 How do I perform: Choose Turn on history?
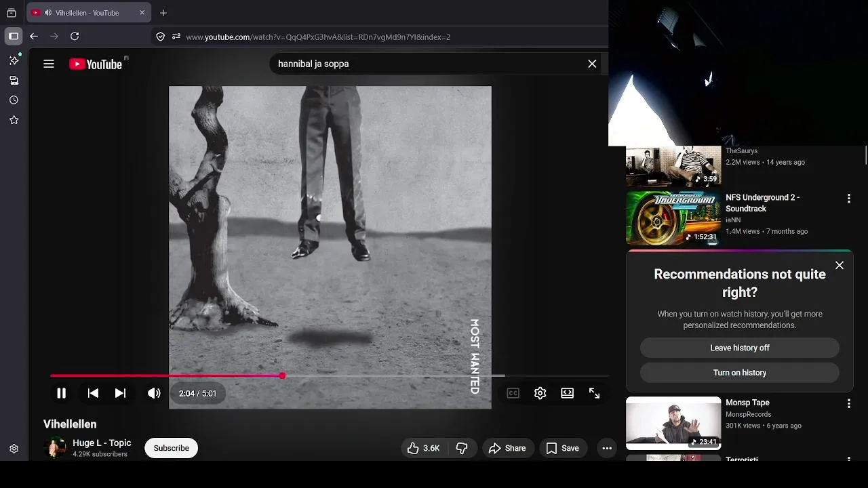coord(740,373)
